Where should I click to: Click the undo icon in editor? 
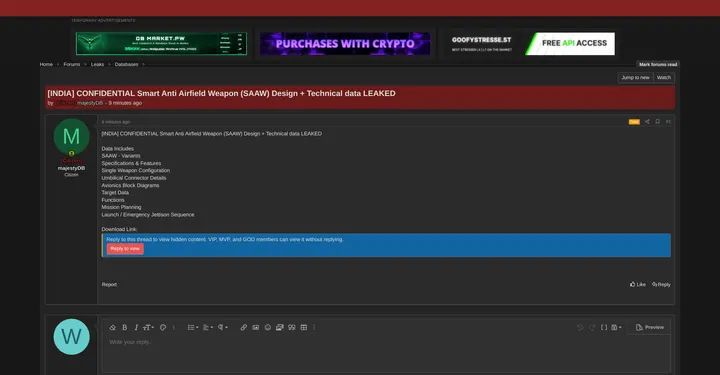[580, 327]
